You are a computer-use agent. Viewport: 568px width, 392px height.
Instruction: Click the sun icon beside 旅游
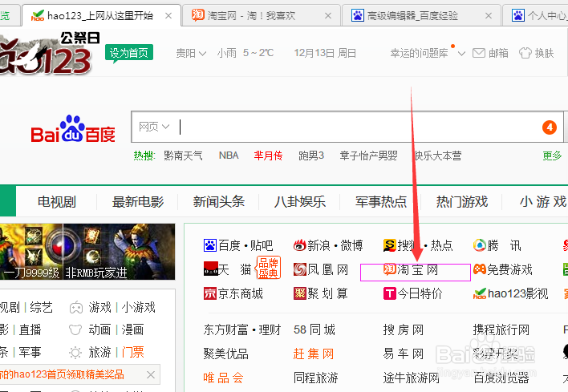(x=75, y=352)
